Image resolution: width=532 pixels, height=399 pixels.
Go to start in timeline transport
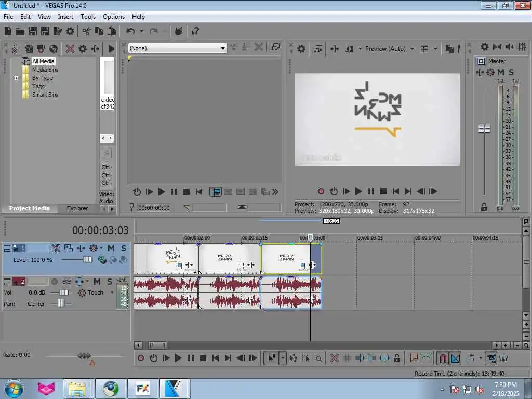pos(216,358)
